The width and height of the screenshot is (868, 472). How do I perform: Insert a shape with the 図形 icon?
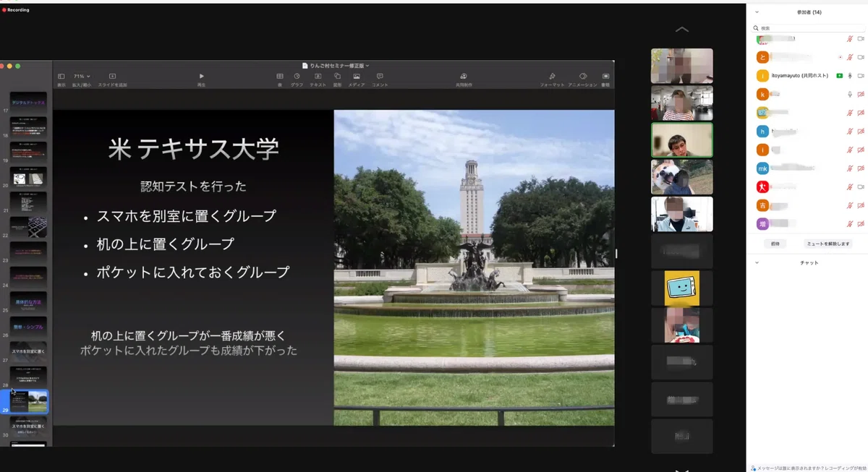(337, 76)
